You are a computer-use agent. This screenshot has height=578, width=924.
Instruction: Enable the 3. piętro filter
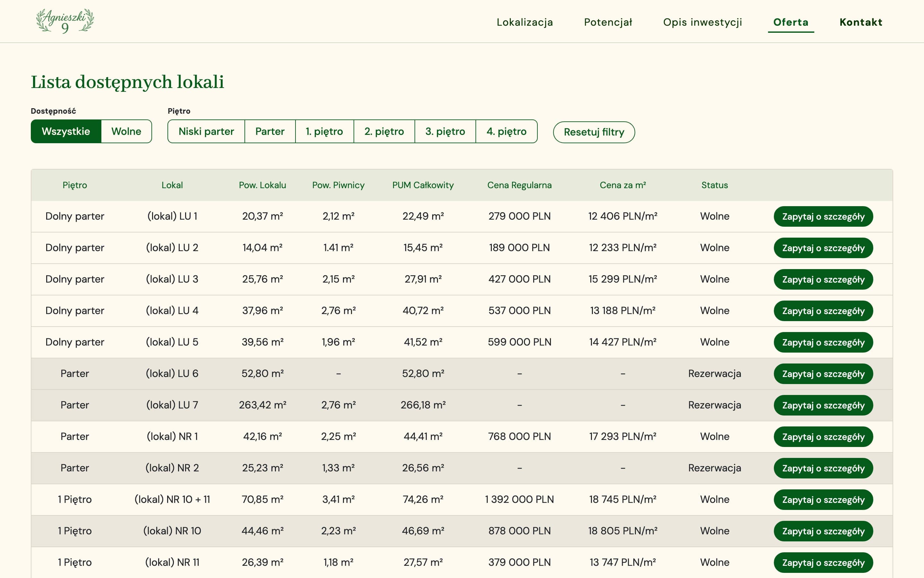pyautogui.click(x=445, y=132)
